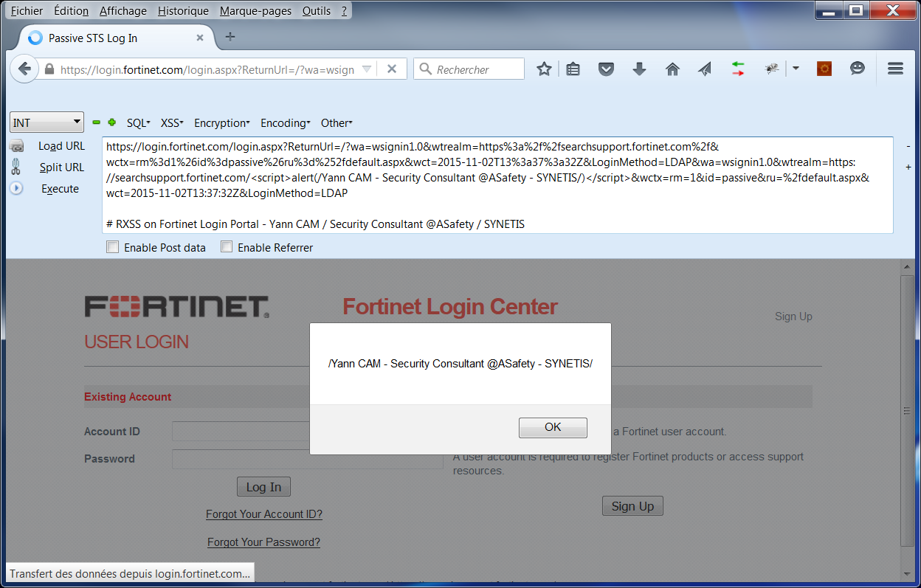
Task: Show bookmarks list icon
Action: [x=573, y=69]
